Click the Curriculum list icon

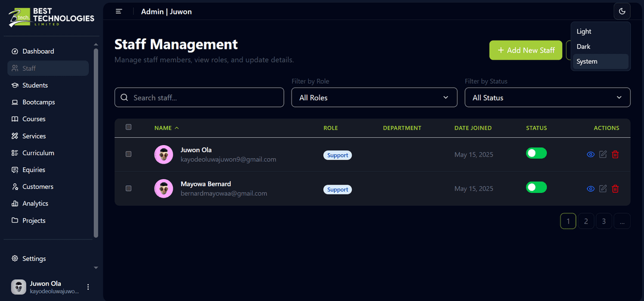click(15, 152)
